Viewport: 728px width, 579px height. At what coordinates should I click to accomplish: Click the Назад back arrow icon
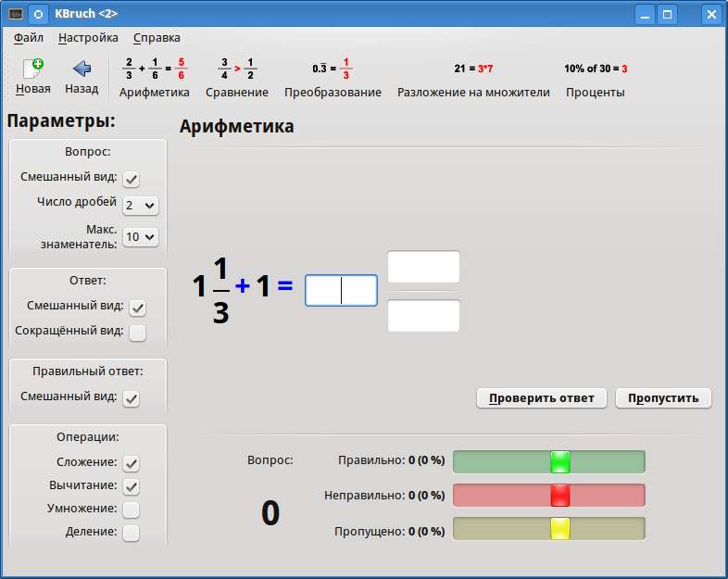pos(82,69)
